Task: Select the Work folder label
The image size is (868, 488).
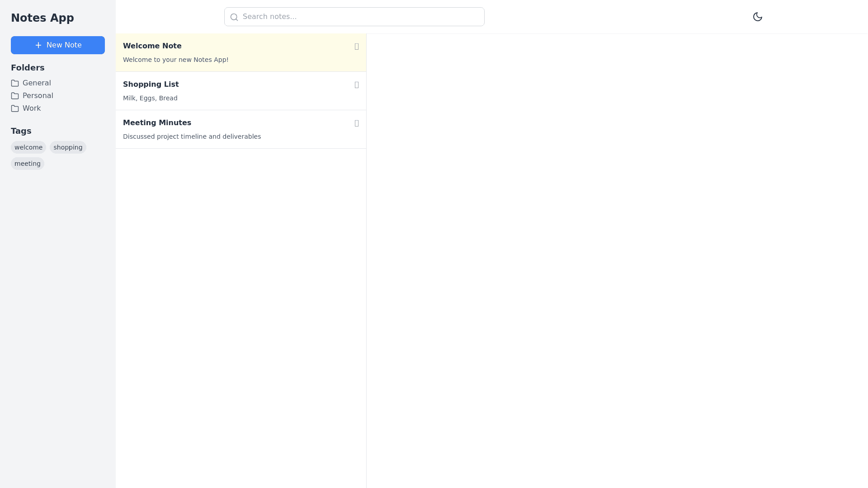Action: [x=32, y=108]
